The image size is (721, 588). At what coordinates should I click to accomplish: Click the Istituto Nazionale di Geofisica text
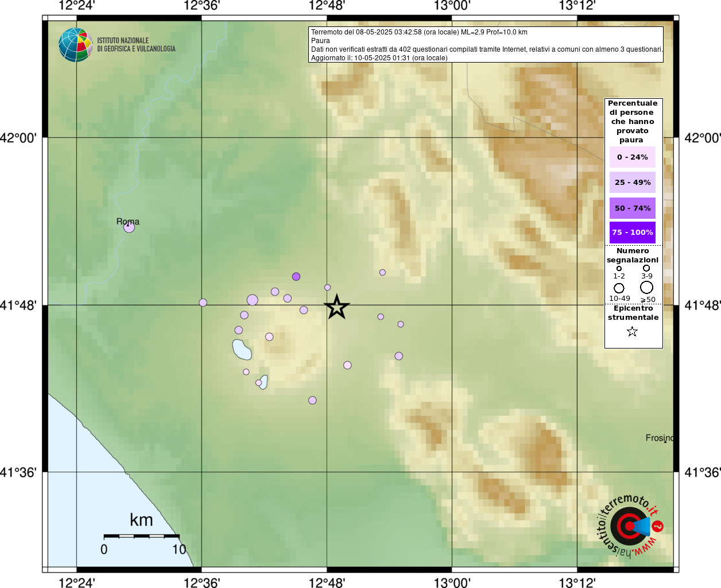136,45
